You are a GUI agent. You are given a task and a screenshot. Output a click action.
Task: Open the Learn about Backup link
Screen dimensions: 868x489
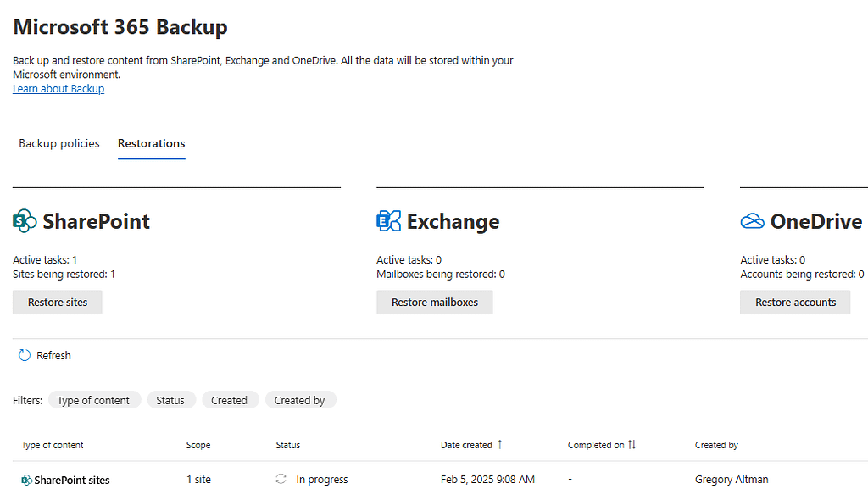[x=58, y=88]
